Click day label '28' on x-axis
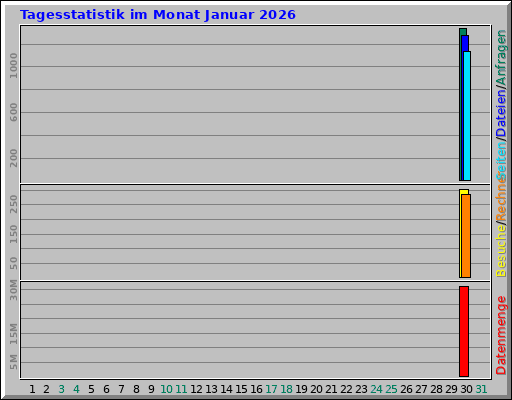512x400 pixels. coord(436,389)
